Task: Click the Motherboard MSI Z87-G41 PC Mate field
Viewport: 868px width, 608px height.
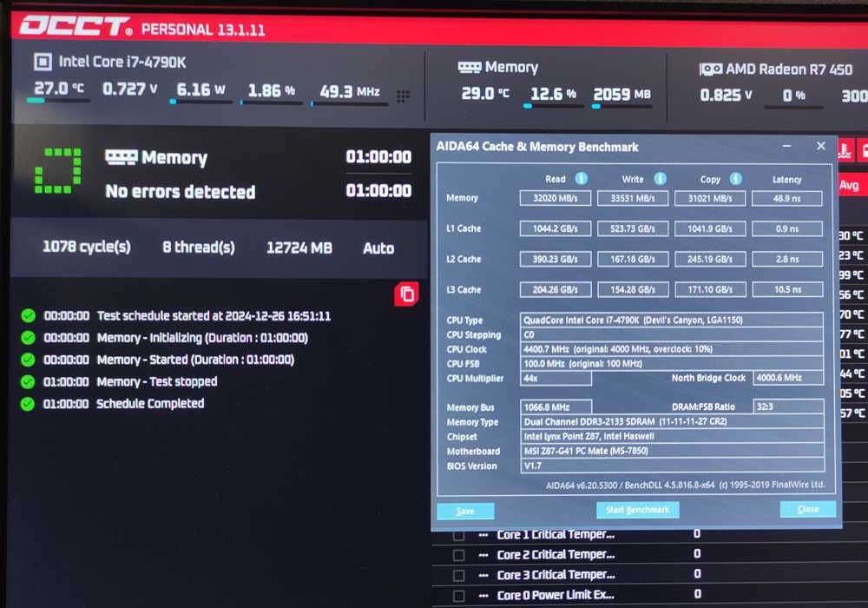Action: click(672, 451)
